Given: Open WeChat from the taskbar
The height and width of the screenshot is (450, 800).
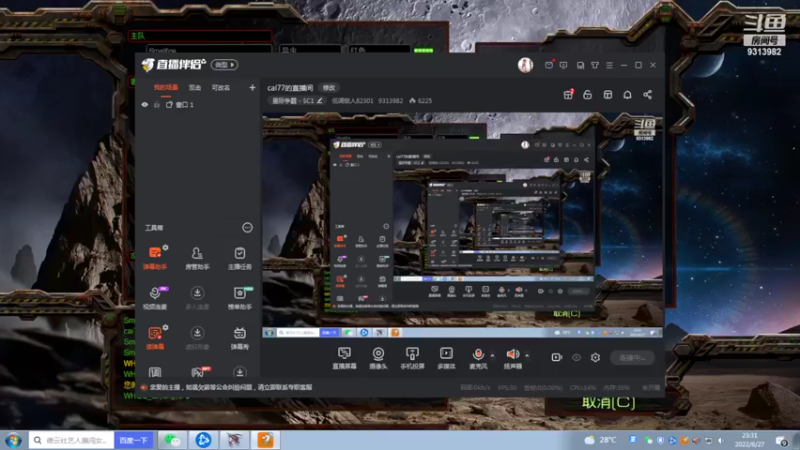Looking at the screenshot, I should pyautogui.click(x=172, y=440).
